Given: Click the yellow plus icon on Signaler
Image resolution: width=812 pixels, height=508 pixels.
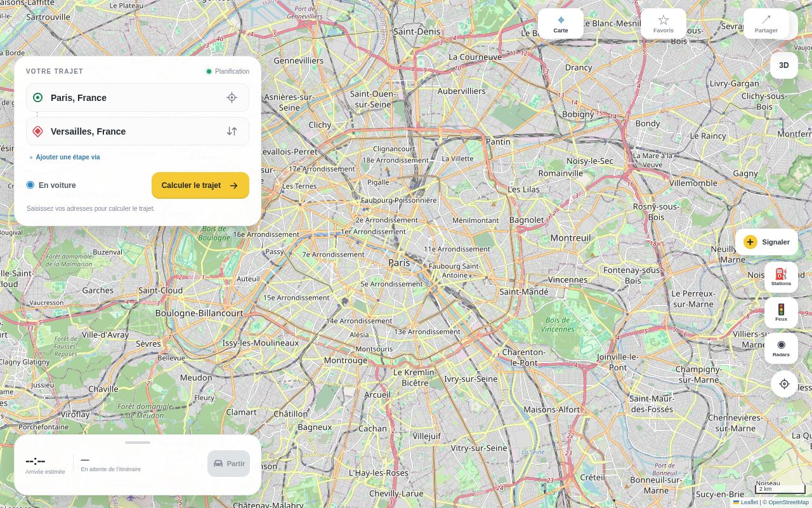Looking at the screenshot, I should pos(750,242).
